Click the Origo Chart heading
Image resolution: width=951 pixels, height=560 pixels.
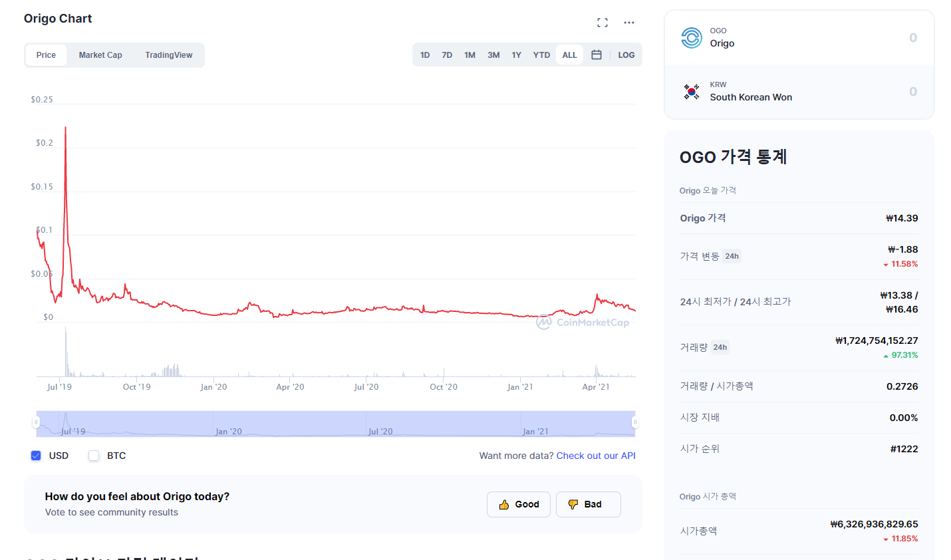(x=58, y=19)
